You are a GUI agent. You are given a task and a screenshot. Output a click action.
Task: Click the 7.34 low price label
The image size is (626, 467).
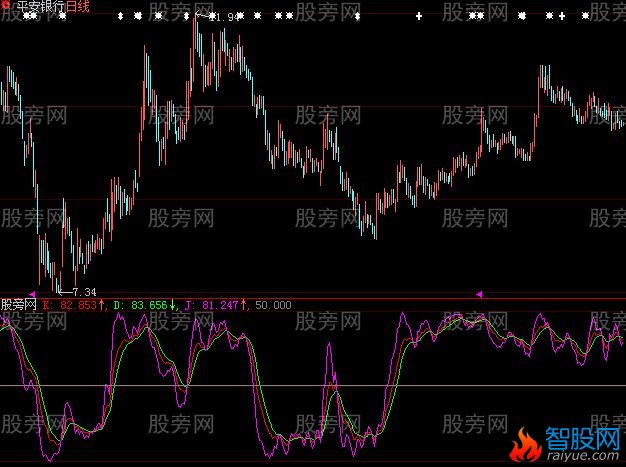tap(85, 292)
